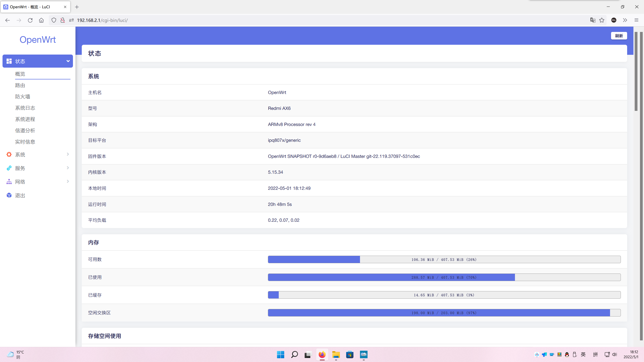This screenshot has height=362, width=644.
Task: Select 实时信息 in the sidebar
Action: click(25, 142)
